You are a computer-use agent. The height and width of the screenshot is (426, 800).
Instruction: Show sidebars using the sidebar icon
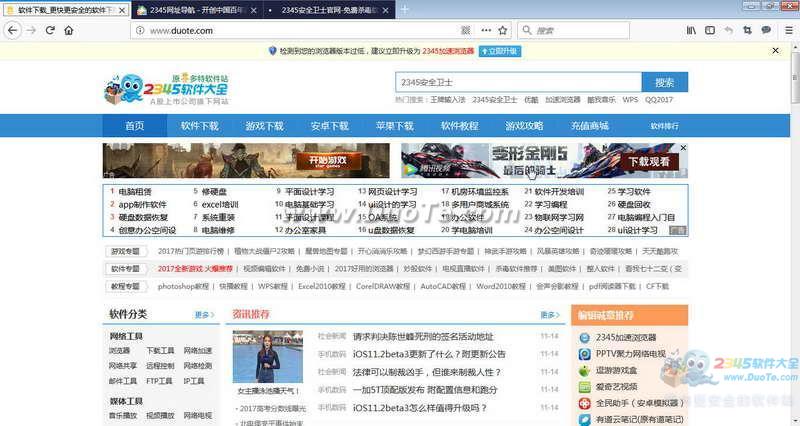point(710,31)
